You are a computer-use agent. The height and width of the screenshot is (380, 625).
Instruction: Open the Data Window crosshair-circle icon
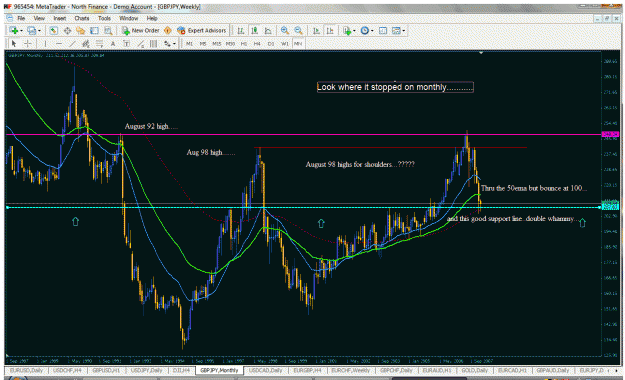[67, 31]
